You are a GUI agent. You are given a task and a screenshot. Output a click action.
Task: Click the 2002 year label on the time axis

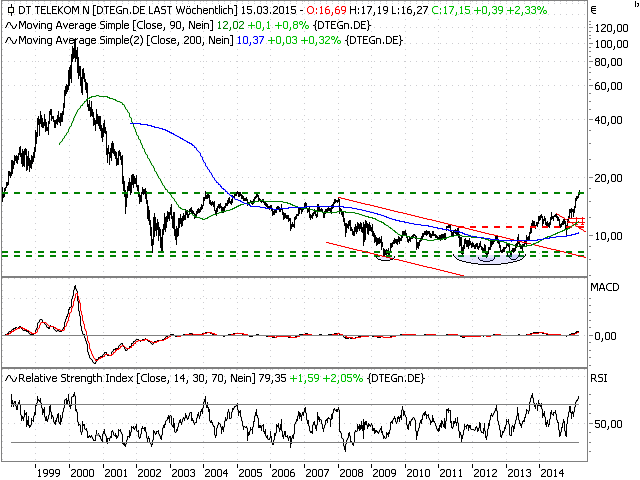(x=149, y=473)
